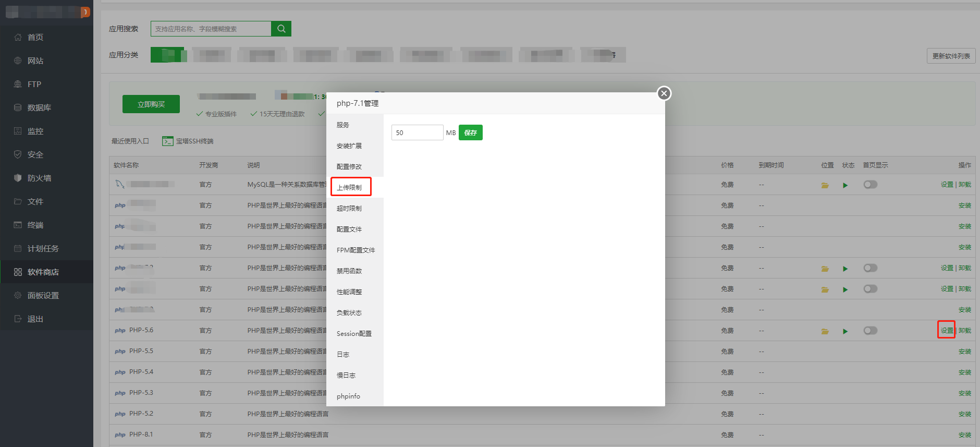Click the PHP-5.6 play status icon
The width and height of the screenshot is (980, 447).
(x=845, y=331)
